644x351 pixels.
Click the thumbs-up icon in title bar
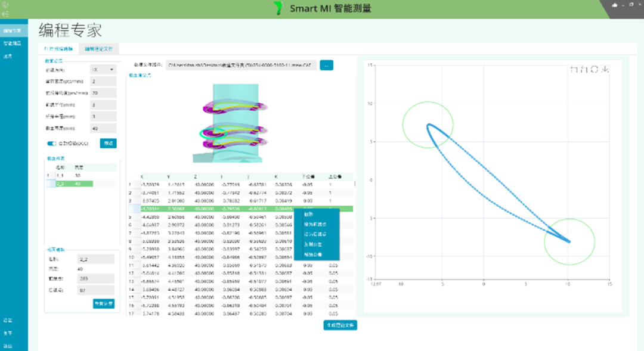click(615, 5)
